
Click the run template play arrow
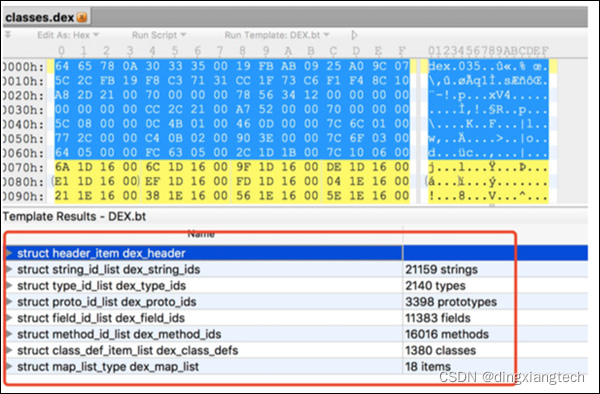(x=354, y=35)
